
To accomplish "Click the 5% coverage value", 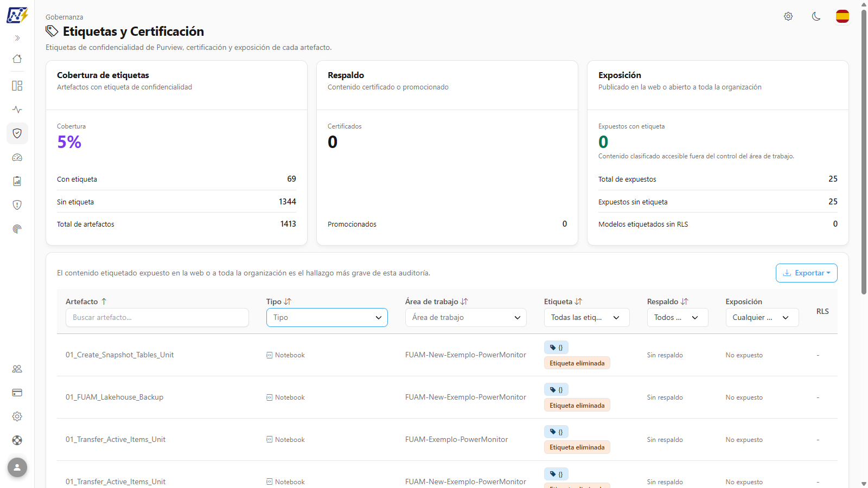I will [69, 142].
